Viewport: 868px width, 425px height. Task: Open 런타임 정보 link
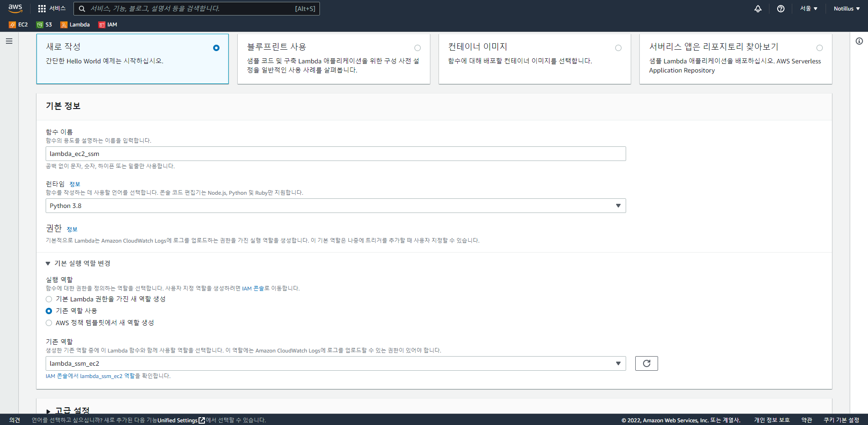[75, 184]
